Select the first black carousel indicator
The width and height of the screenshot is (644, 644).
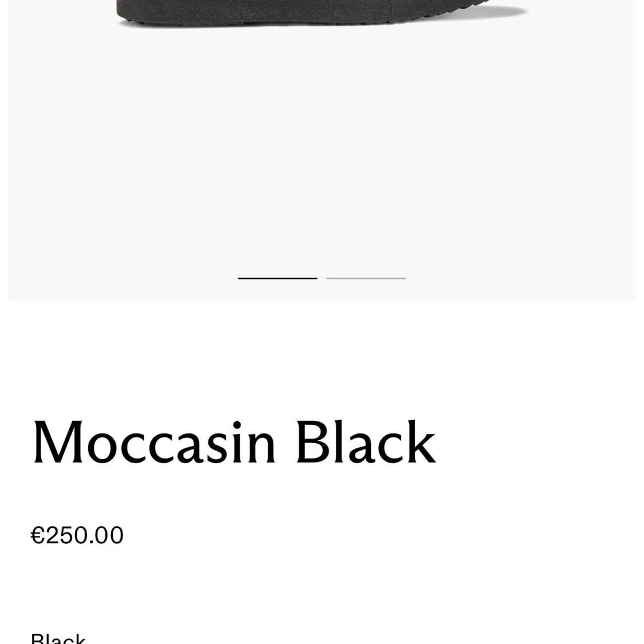click(278, 278)
